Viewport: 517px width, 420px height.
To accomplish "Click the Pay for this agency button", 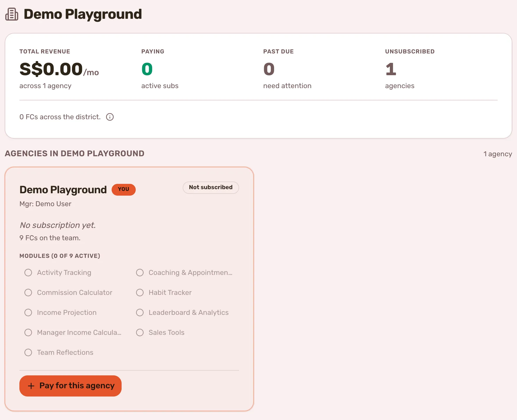I will point(70,386).
